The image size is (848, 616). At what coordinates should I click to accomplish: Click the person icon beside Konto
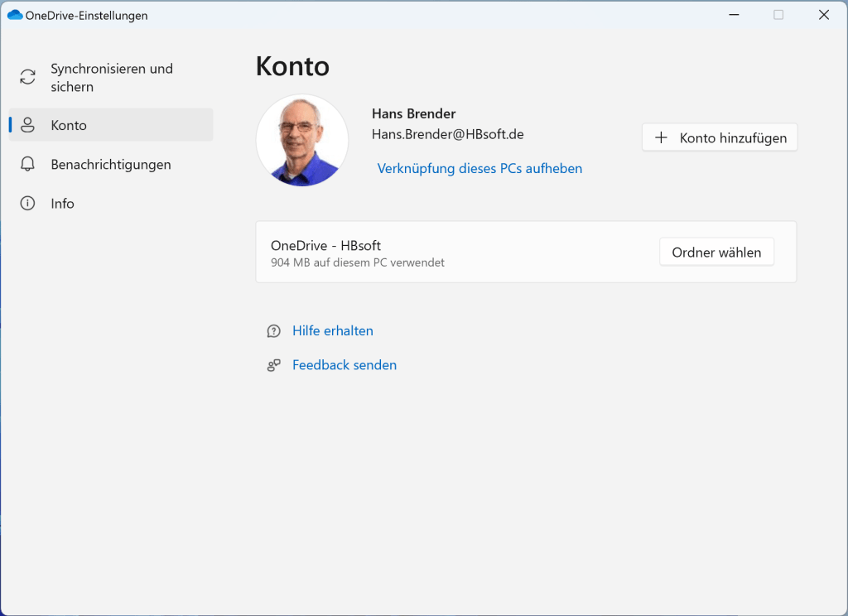[x=27, y=125]
